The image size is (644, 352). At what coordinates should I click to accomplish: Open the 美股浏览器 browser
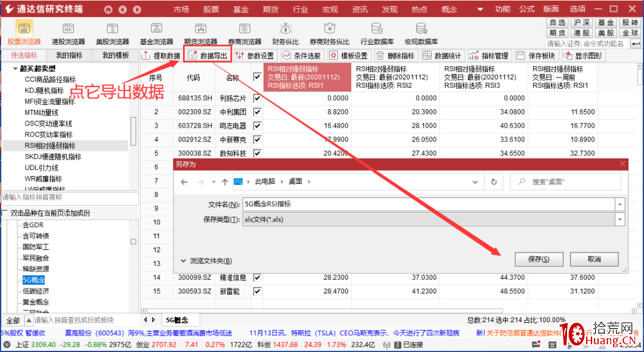pyautogui.click(x=112, y=33)
